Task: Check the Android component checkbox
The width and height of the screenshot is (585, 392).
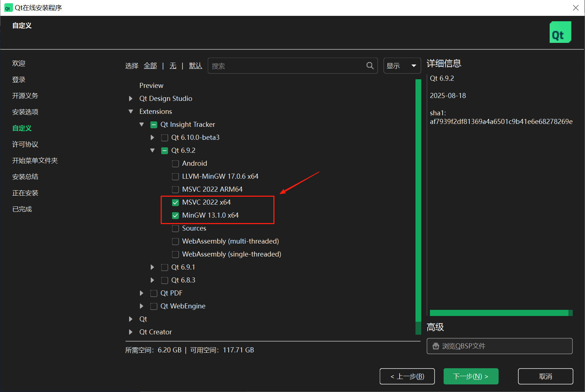Action: click(x=175, y=164)
